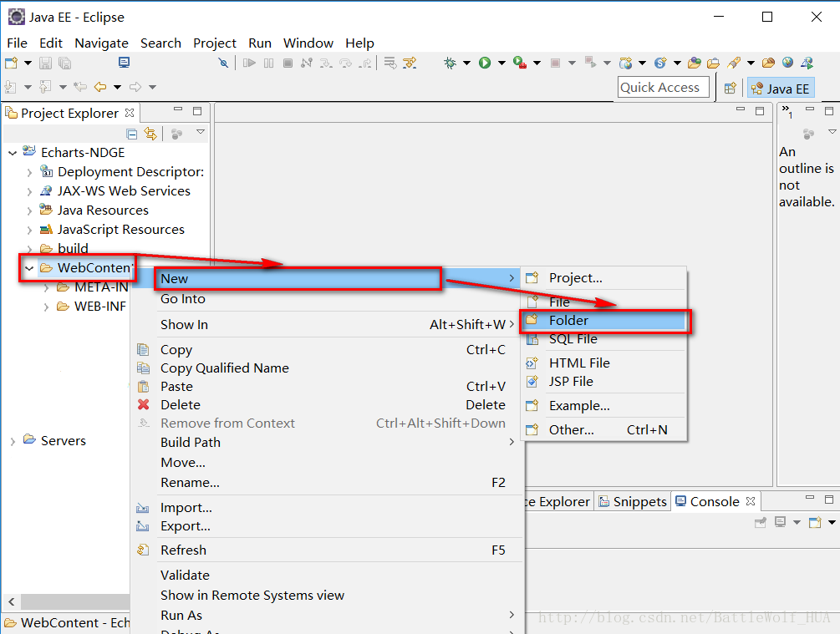Collapse the Echarts-NDGE project node

13,153
